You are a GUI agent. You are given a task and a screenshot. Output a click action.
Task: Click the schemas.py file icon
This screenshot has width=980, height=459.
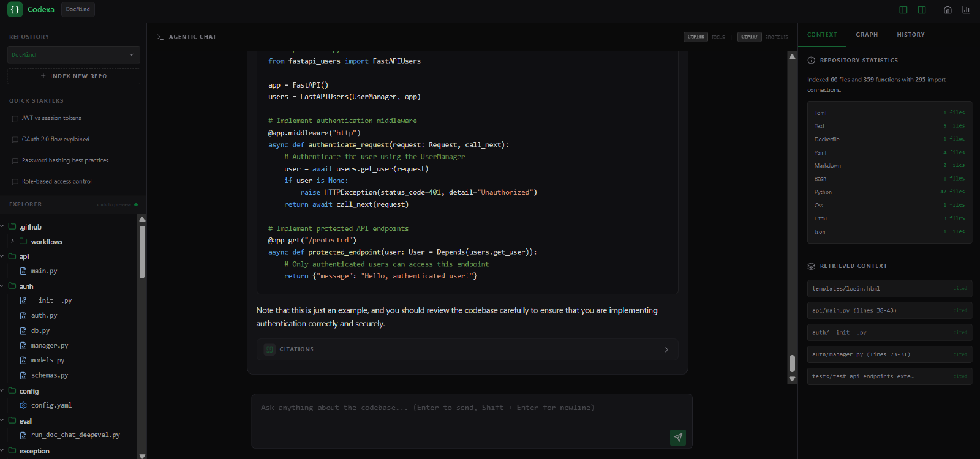pyautogui.click(x=23, y=375)
